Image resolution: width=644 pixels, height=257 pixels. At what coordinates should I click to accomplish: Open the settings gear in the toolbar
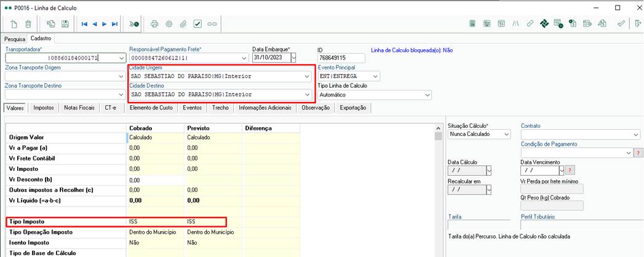(x=169, y=24)
